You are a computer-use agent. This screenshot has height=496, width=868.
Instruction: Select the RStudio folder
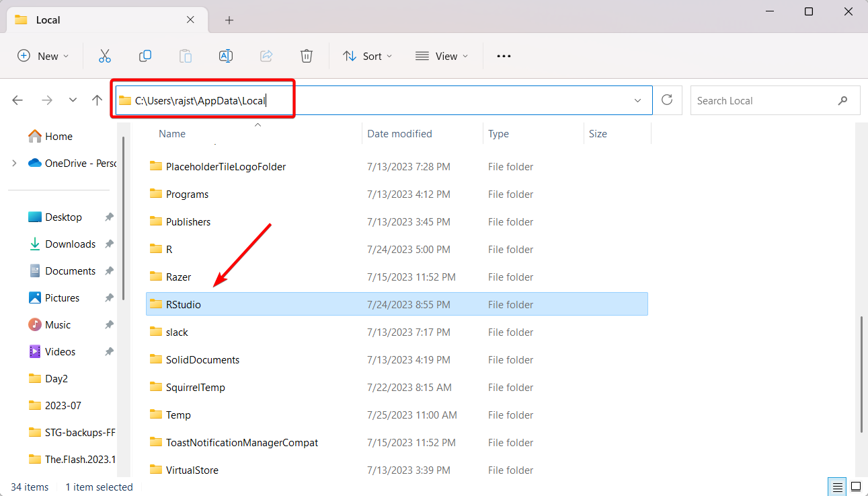coord(397,304)
